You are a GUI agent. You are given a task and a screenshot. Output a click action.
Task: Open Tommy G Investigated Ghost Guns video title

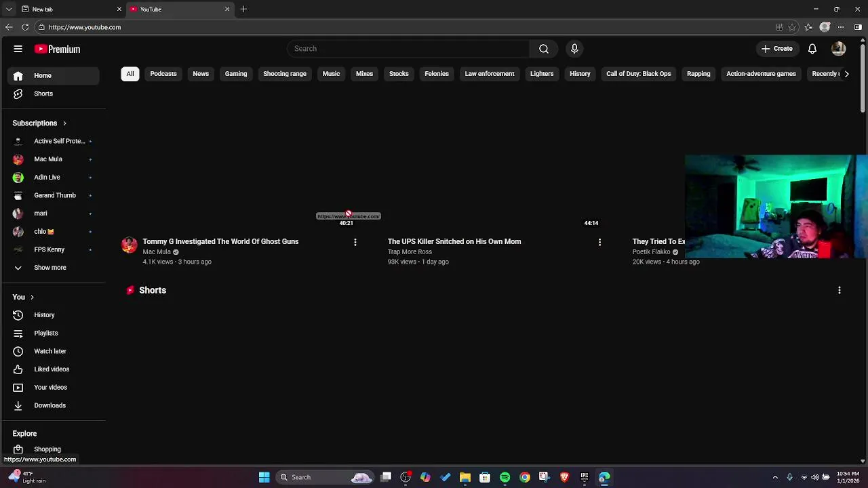pos(220,241)
